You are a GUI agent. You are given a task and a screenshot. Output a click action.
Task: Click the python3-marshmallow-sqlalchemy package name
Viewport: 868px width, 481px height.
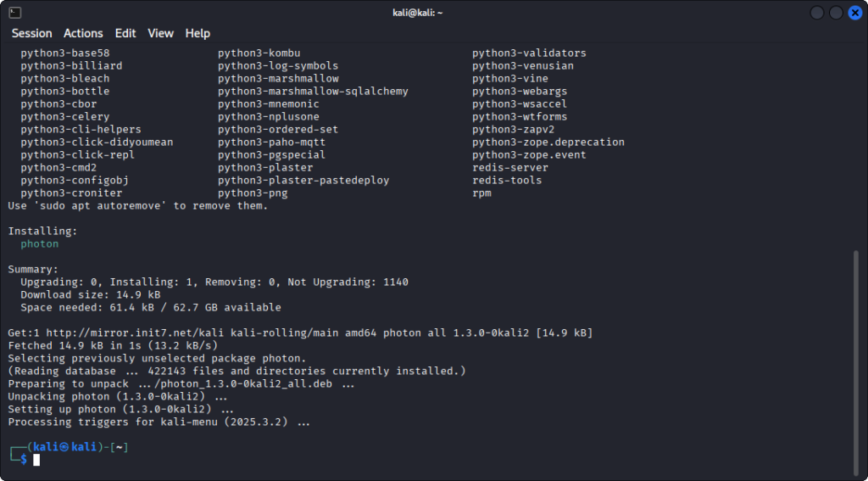click(313, 92)
